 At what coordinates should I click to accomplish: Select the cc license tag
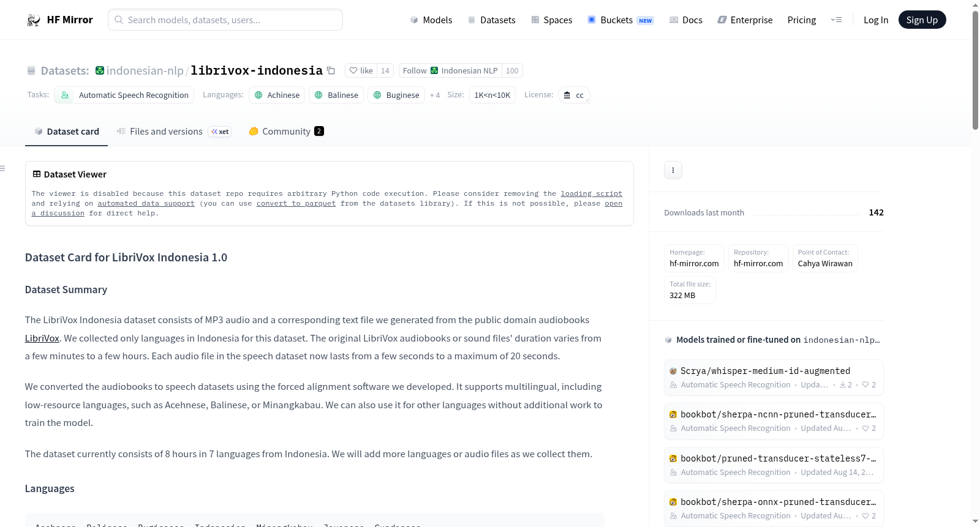[574, 95]
